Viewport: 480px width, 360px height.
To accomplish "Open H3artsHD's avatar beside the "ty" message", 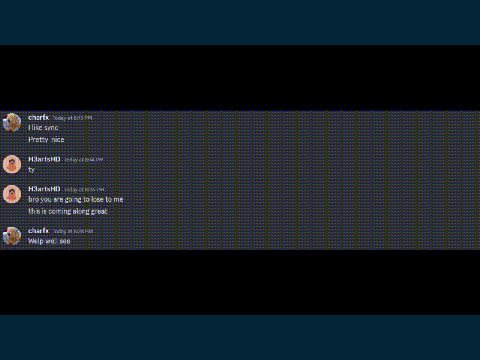I will (x=12, y=164).
